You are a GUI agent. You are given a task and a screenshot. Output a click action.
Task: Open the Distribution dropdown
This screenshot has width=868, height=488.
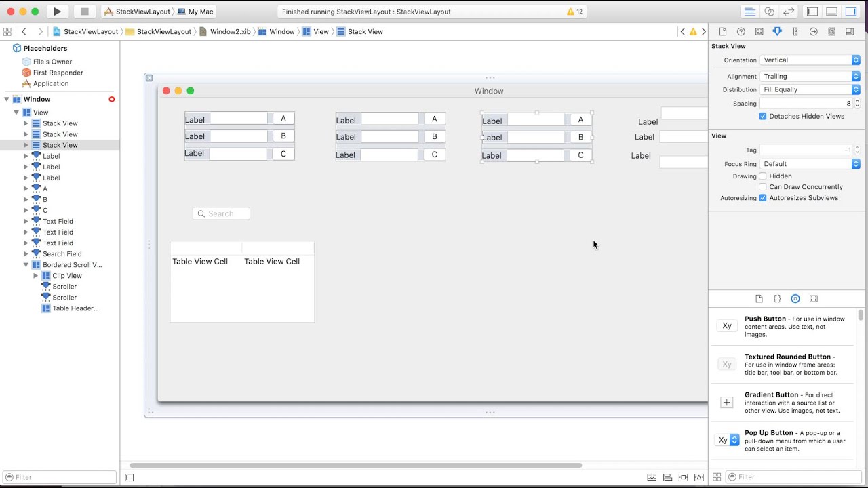pos(810,89)
